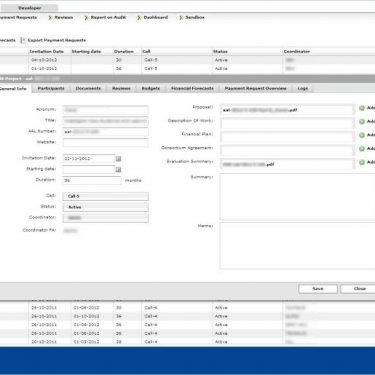The width and height of the screenshot is (375, 375).
Task: Click into the Description Of Work field
Action: (287, 123)
